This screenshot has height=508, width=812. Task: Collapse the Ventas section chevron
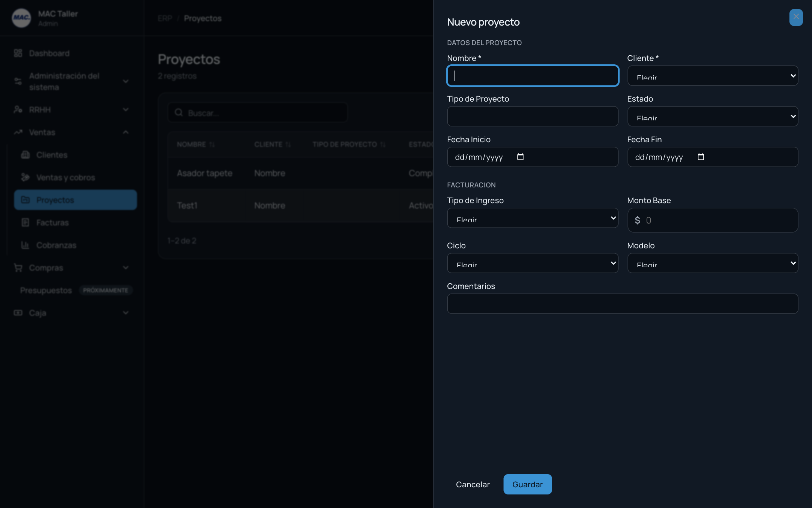click(x=126, y=132)
